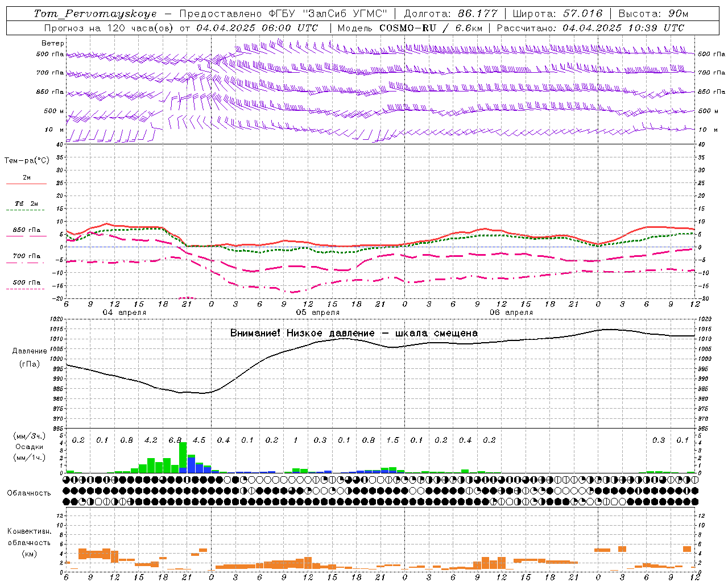Viewport: 728px width, 582px height.
Task: Click the forecast length text Прогноз на 120 часа(ов)
Action: pos(109,28)
